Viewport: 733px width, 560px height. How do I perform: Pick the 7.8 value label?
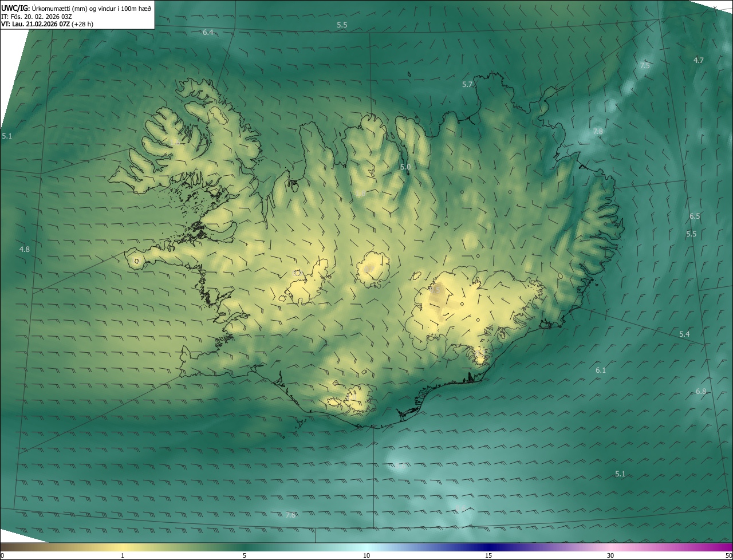pyautogui.click(x=598, y=132)
